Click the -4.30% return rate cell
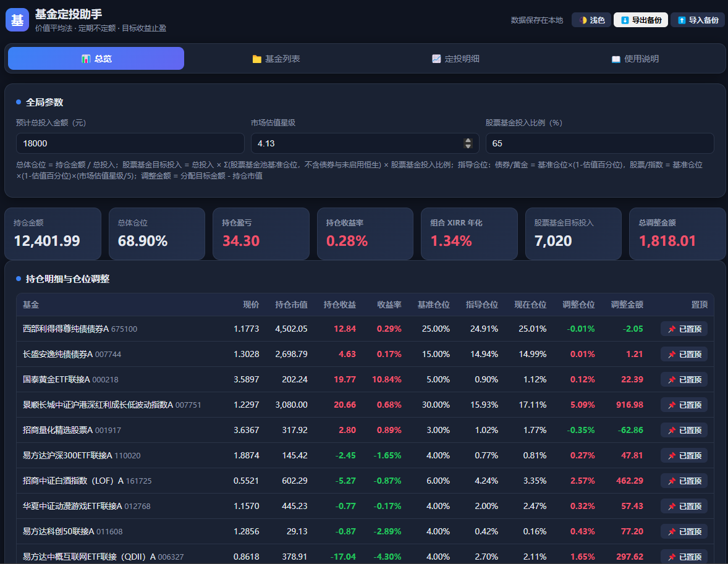The image size is (728, 564). coord(387,556)
